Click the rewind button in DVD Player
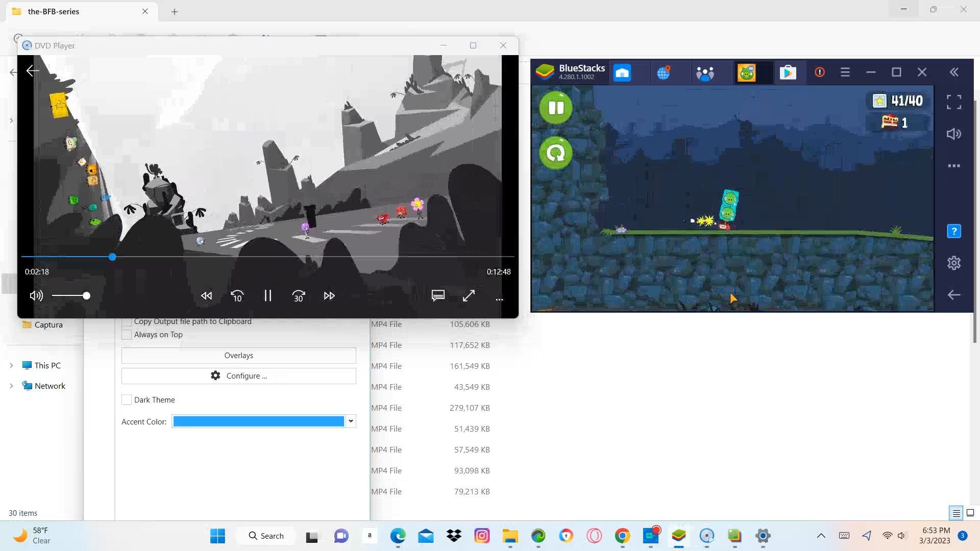Screen dimensions: 980x551 206,296
